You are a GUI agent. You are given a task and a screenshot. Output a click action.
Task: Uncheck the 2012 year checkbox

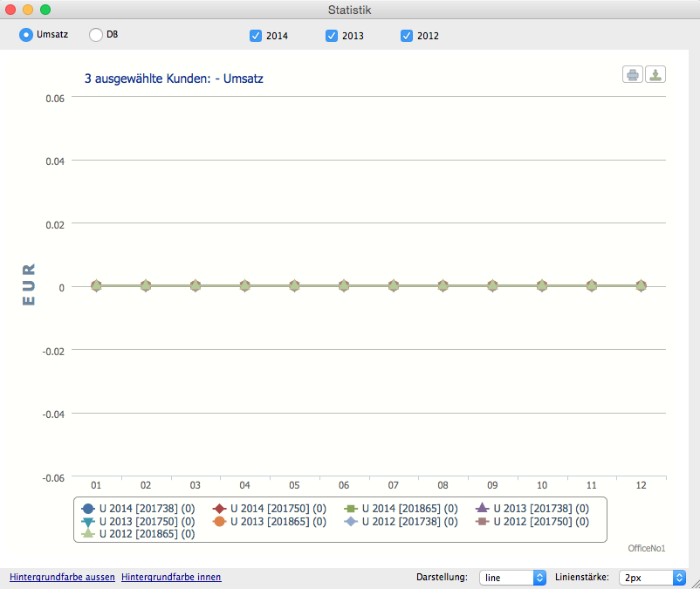click(406, 36)
